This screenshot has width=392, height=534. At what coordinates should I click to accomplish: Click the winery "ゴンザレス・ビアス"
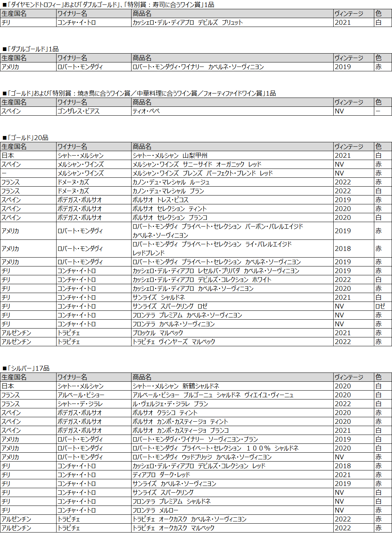(x=78, y=111)
